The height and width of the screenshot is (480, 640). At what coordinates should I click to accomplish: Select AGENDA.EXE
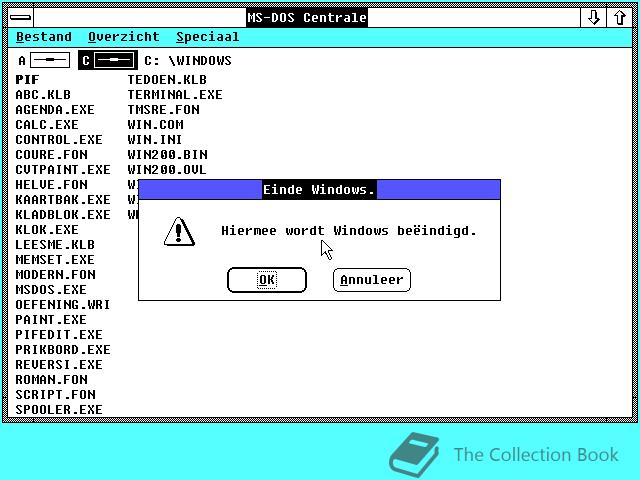click(x=55, y=110)
